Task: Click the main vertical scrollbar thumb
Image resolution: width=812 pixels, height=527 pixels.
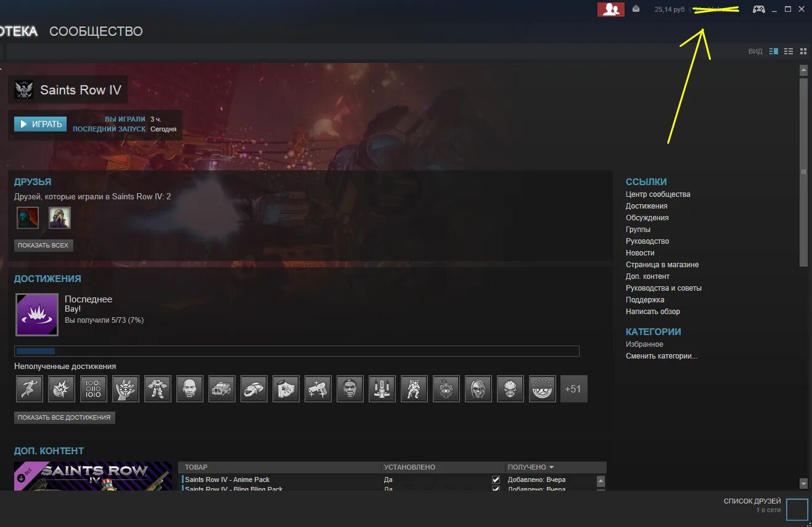Action: (x=803, y=172)
